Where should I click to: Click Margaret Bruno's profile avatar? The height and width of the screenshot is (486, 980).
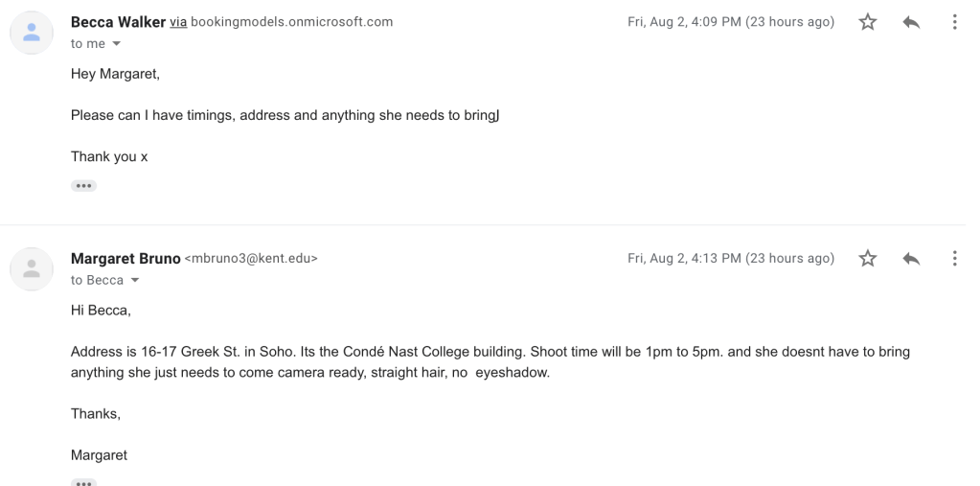(31, 269)
